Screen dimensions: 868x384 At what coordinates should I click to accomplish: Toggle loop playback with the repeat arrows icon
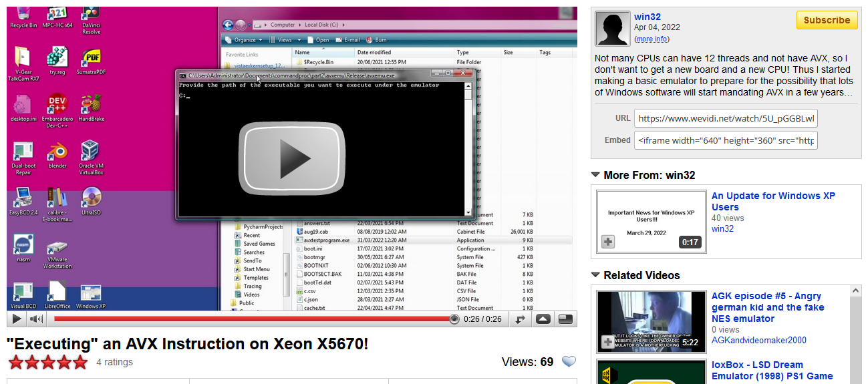click(x=521, y=319)
